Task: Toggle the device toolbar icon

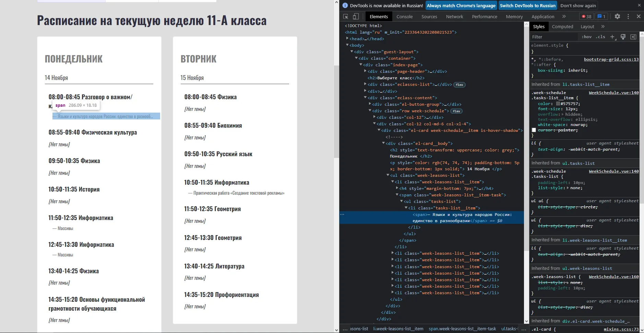Action: [x=356, y=16]
